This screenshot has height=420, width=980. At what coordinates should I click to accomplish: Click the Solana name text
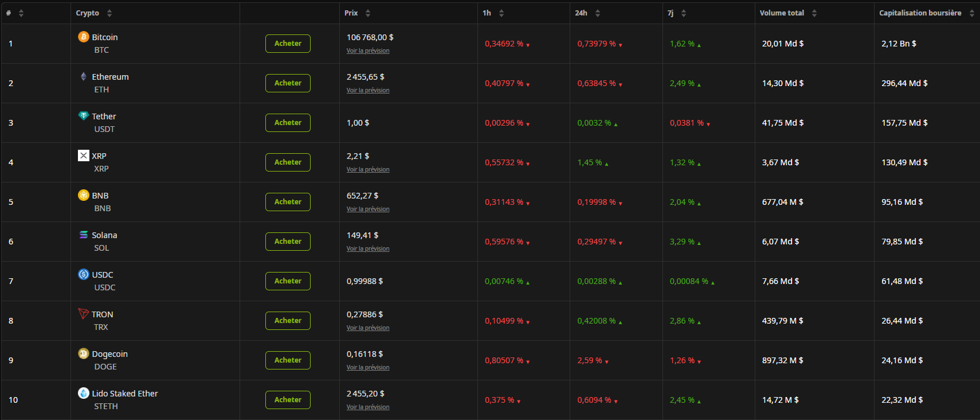coord(104,235)
